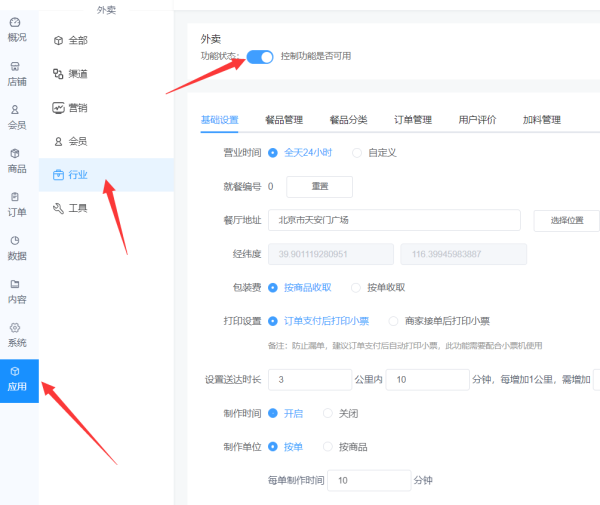This screenshot has width=600, height=505.
Task: Open the 订单管理 tab
Action: 413,120
